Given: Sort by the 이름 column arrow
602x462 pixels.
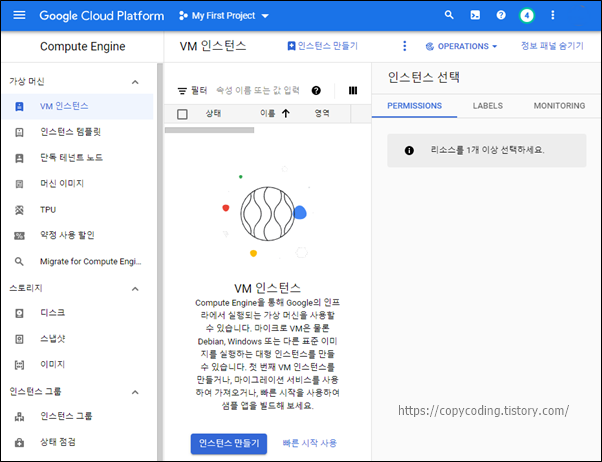Looking at the screenshot, I should (286, 113).
